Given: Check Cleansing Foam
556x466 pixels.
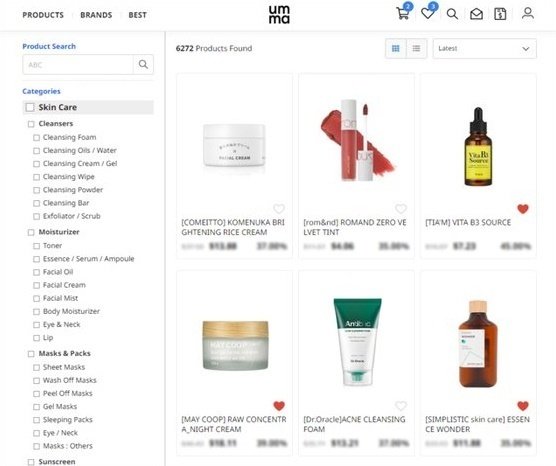Looking at the screenshot, I should pyautogui.click(x=36, y=138).
